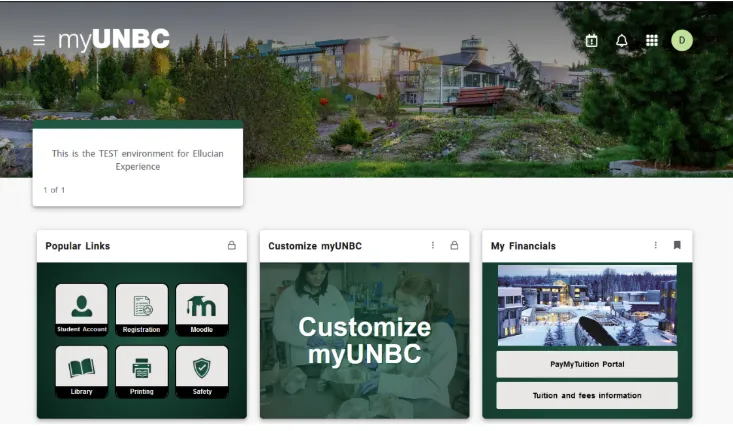The width and height of the screenshot is (733, 431).
Task: Open the Customize myUNBC card options menu
Action: 433,245
